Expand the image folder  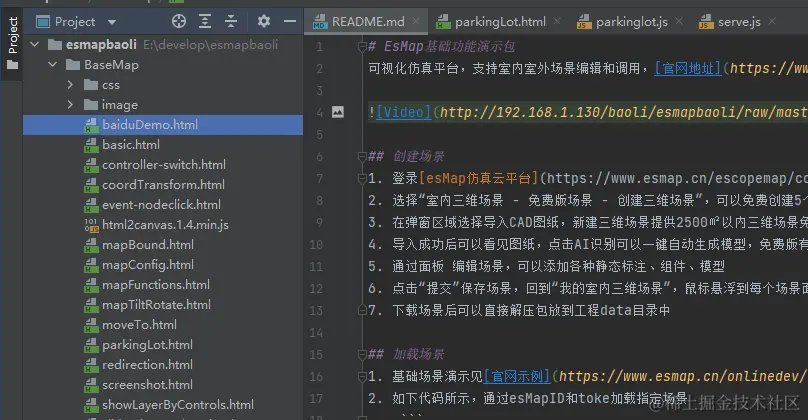click(71, 105)
